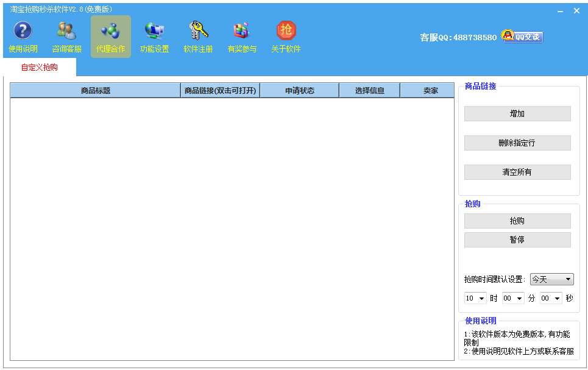Click the 申请状态 column header

pyautogui.click(x=299, y=91)
